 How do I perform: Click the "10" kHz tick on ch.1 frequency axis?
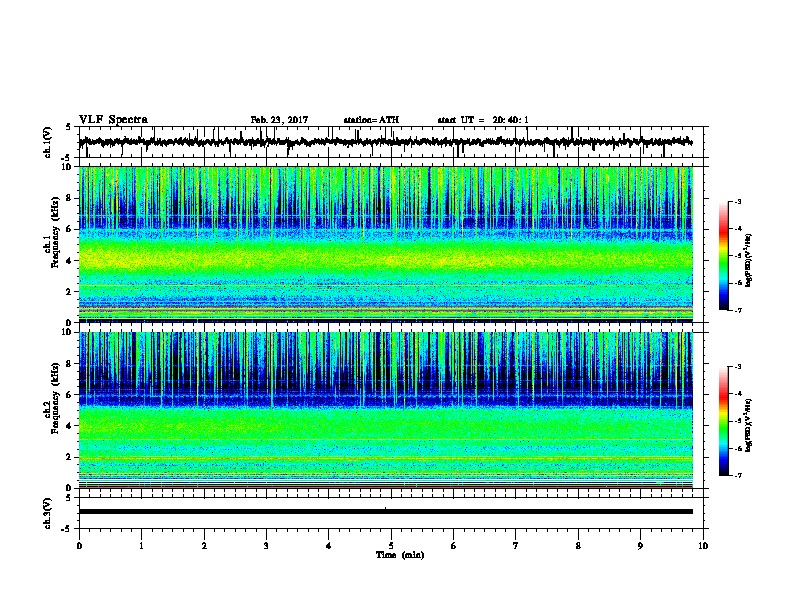[x=69, y=167]
